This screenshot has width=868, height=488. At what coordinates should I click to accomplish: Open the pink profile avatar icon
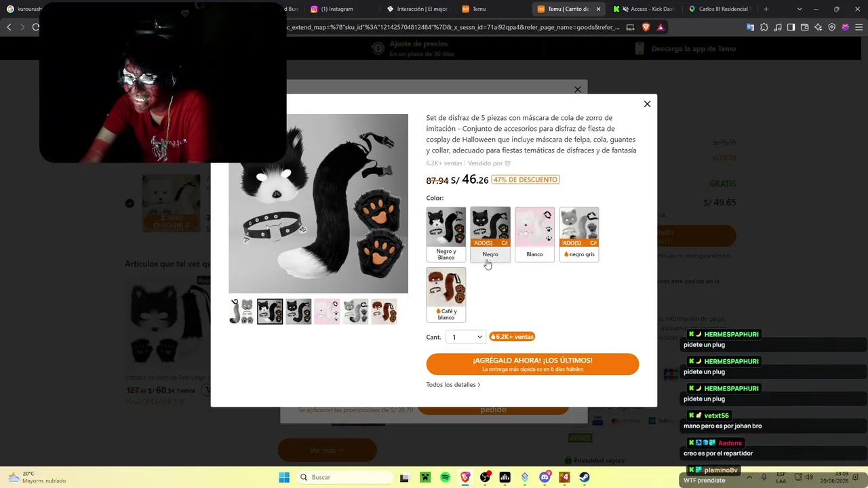(x=846, y=27)
